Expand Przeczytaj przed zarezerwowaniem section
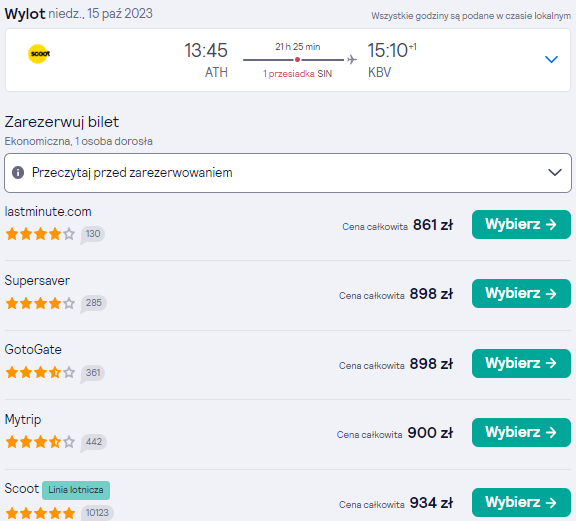This screenshot has width=576, height=521. click(x=288, y=173)
